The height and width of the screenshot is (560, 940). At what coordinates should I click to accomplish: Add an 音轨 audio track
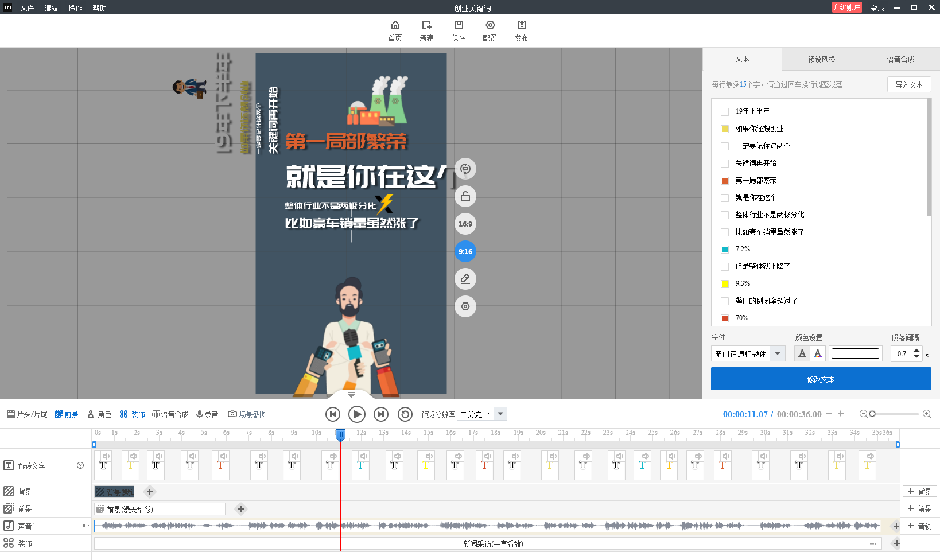coord(919,526)
